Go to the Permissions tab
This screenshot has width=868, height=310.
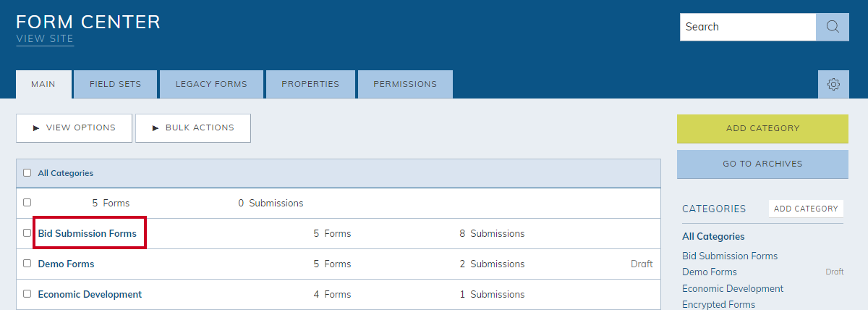click(405, 84)
